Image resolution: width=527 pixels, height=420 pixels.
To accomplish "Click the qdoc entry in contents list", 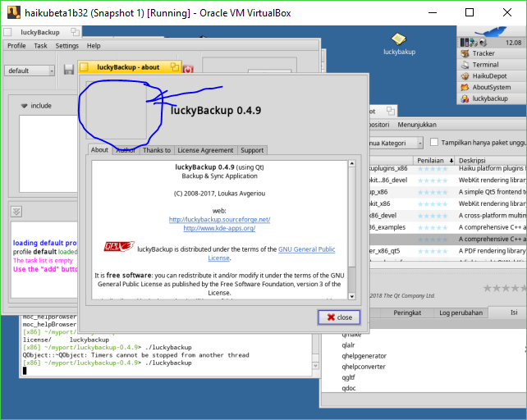I will (x=349, y=388).
